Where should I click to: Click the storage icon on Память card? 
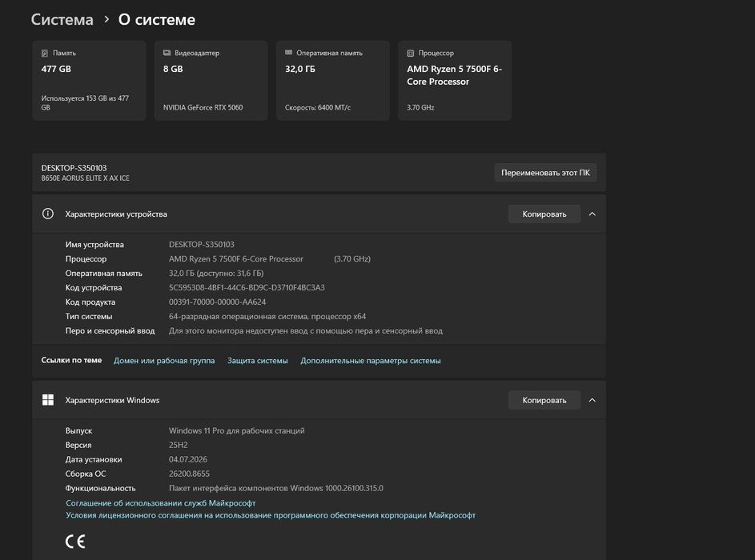pos(45,53)
